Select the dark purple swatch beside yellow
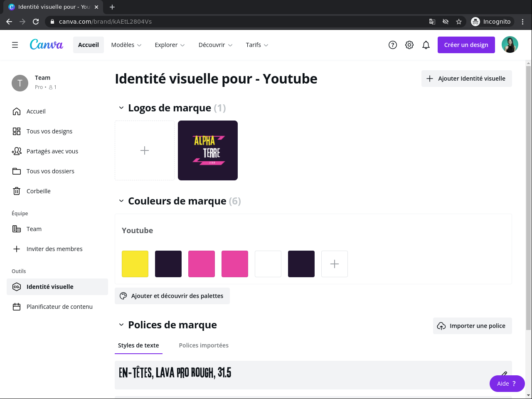The height and width of the screenshot is (399, 532). click(168, 264)
